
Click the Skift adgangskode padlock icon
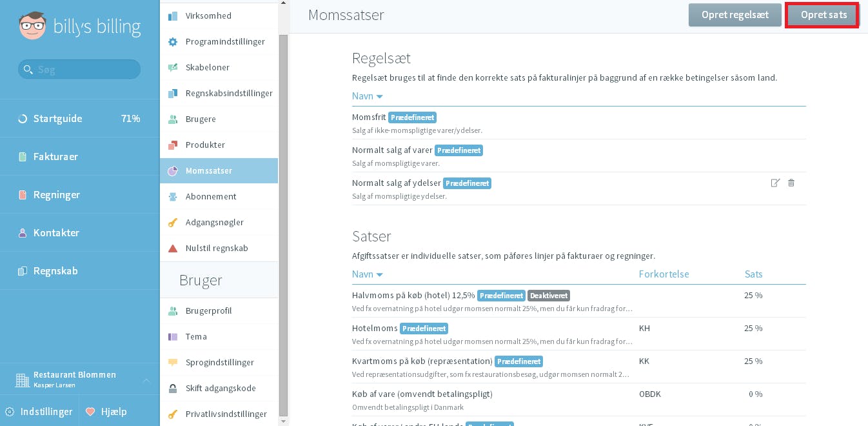tap(173, 389)
